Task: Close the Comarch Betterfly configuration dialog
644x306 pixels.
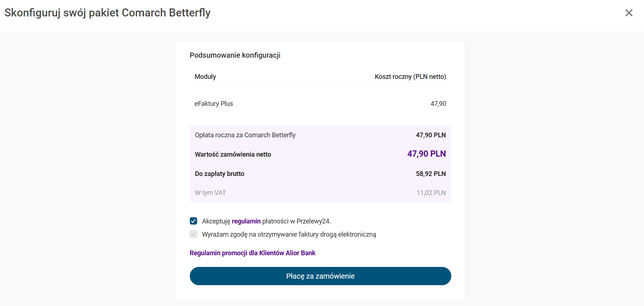Action: tap(629, 13)
